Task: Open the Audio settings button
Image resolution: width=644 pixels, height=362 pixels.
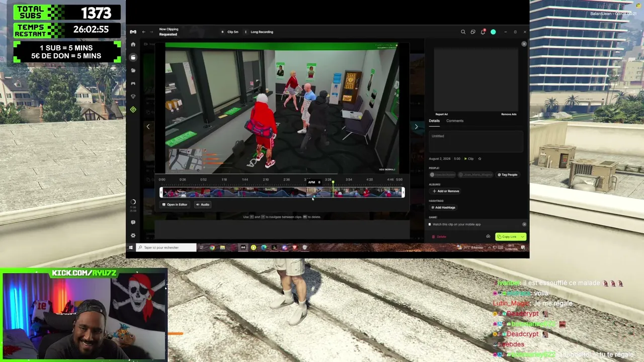Action: click(203, 205)
